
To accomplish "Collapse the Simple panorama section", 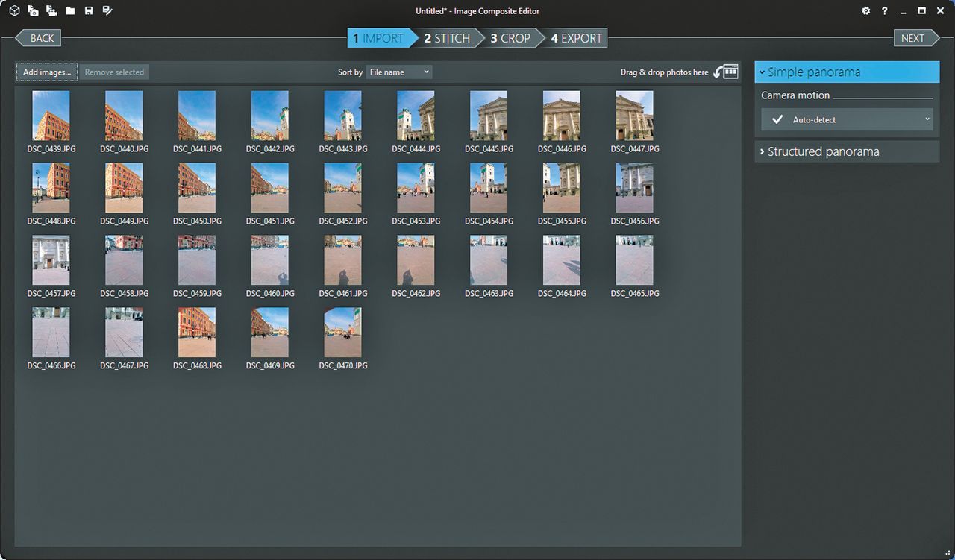I will (x=847, y=72).
